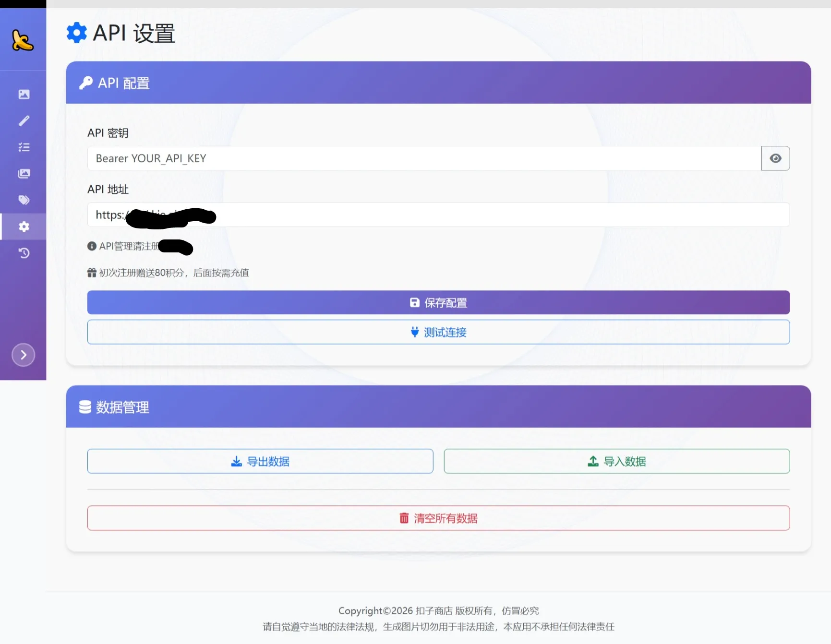This screenshot has width=831, height=644.
Task: Click the banana logo at the top
Action: pos(23,41)
